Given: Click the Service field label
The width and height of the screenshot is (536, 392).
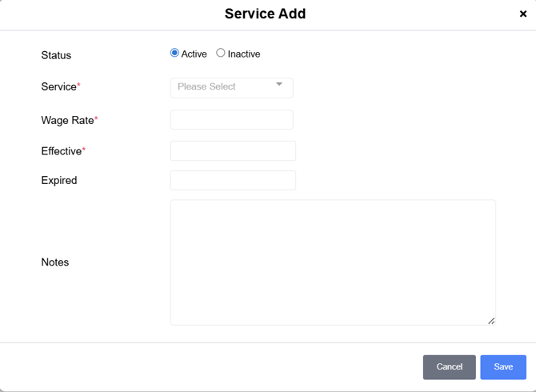Looking at the screenshot, I should 59,86.
